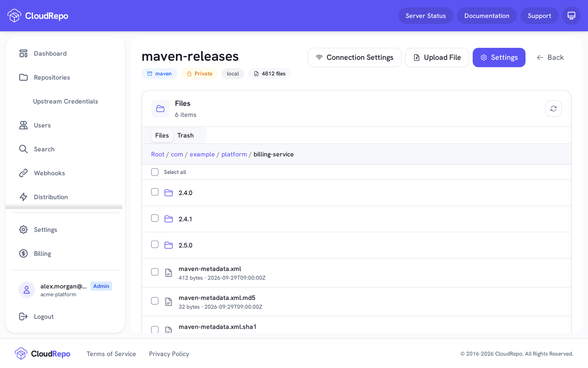Click the Dashboard sidebar icon
Image resolution: width=588 pixels, height=368 pixels.
(x=24, y=53)
